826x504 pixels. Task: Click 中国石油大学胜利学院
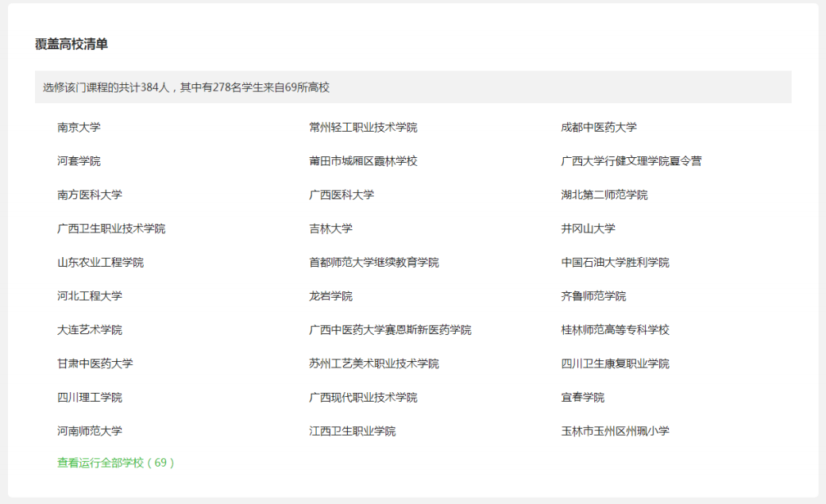[x=616, y=262]
